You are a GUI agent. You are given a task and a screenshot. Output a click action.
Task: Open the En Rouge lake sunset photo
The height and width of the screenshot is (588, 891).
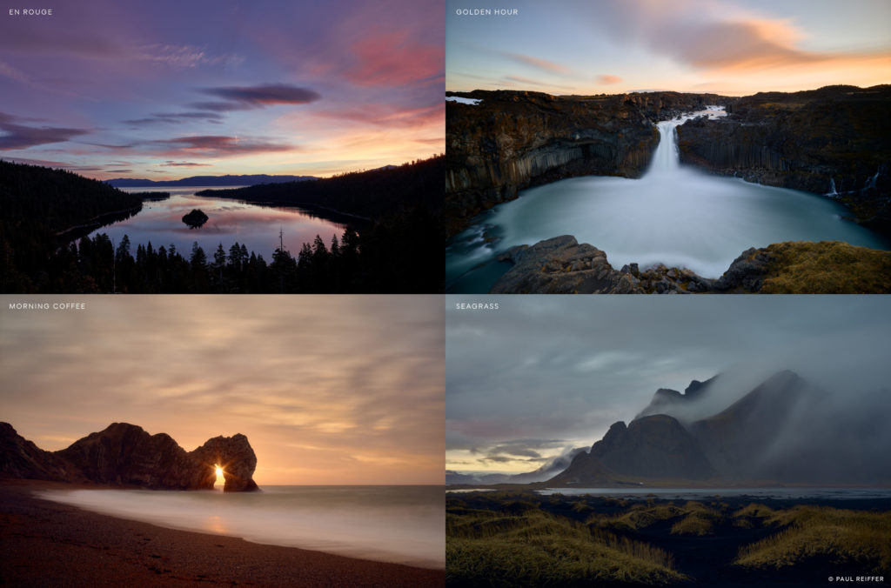point(222,147)
